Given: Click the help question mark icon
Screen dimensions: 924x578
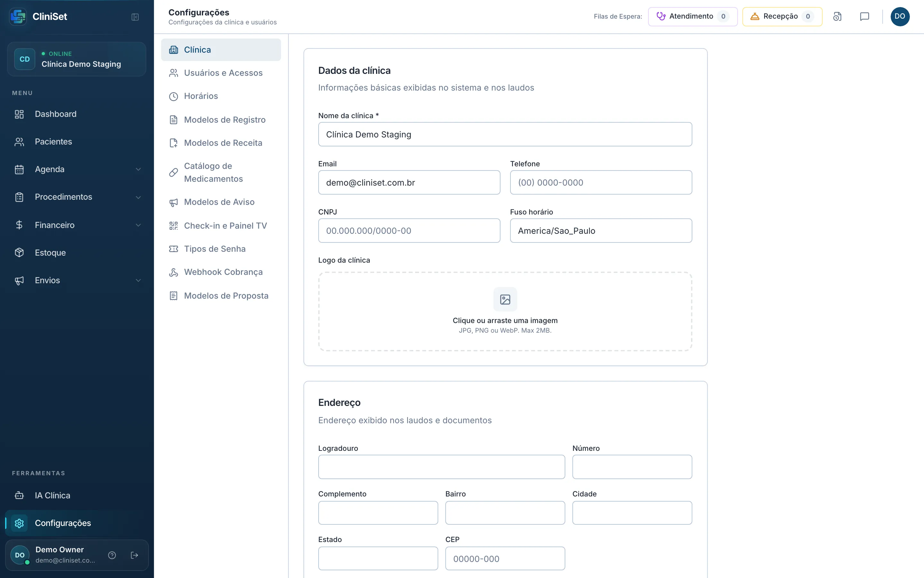Looking at the screenshot, I should tap(112, 555).
